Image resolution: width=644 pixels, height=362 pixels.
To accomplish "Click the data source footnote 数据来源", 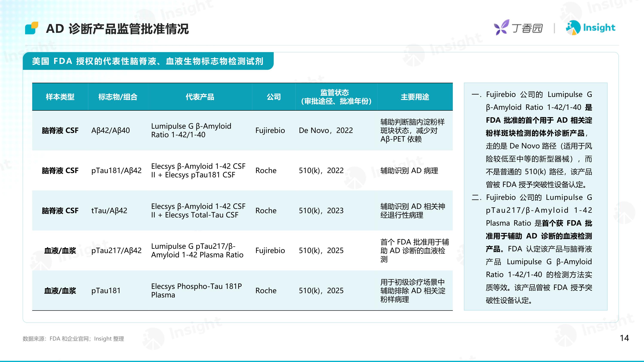I will click(73, 338).
